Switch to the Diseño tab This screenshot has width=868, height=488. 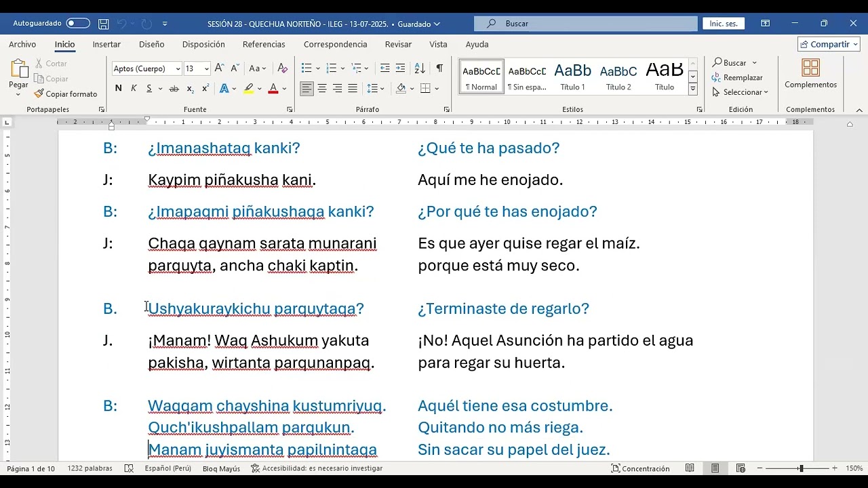point(151,44)
